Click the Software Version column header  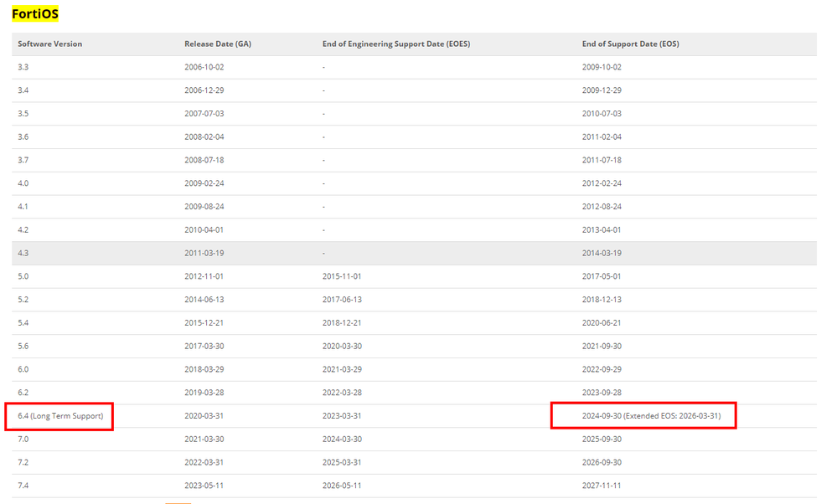[50, 44]
